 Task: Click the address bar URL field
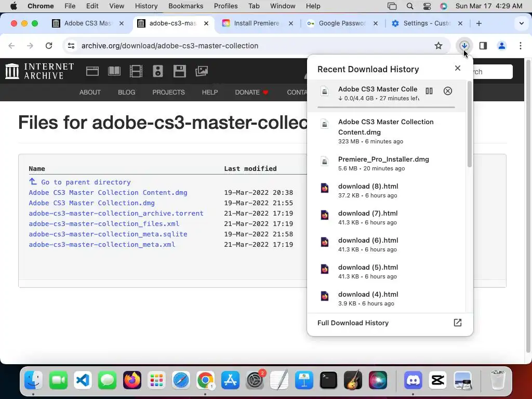coord(256,46)
